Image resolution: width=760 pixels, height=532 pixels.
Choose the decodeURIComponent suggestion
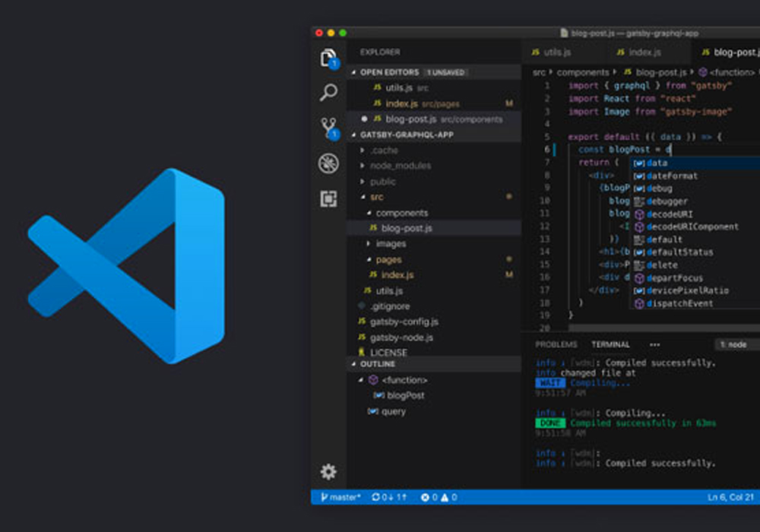coord(695,226)
